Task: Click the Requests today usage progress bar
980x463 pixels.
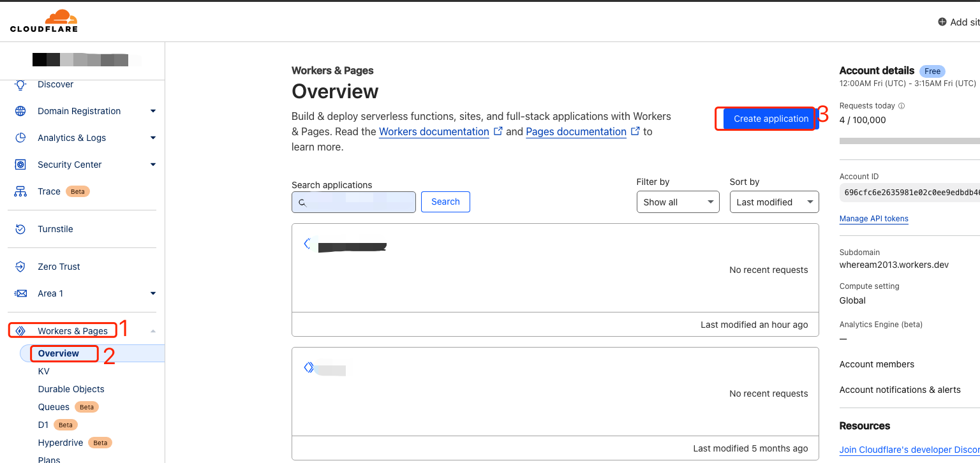Action: coord(910,140)
